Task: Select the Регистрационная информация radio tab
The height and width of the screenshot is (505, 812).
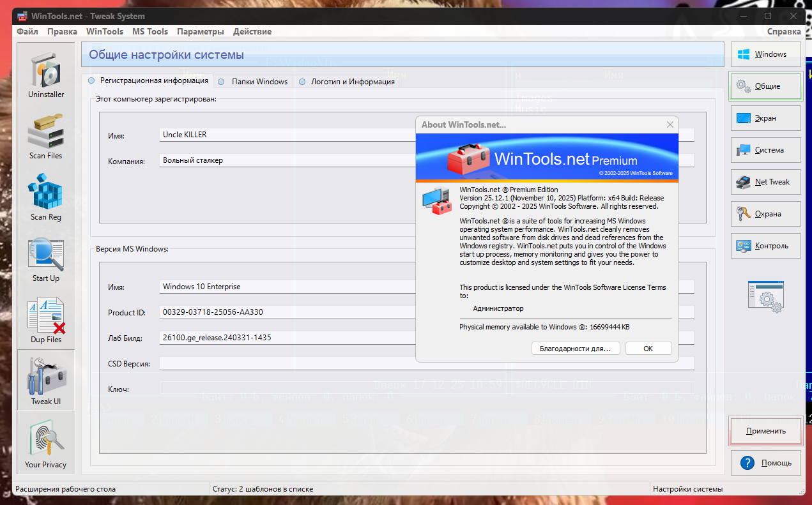Action: (148, 81)
